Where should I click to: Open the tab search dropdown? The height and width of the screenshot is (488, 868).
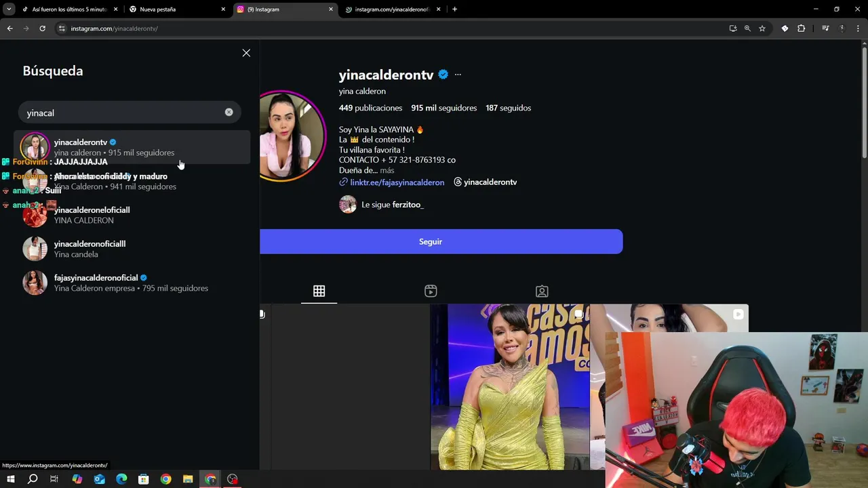click(9, 9)
